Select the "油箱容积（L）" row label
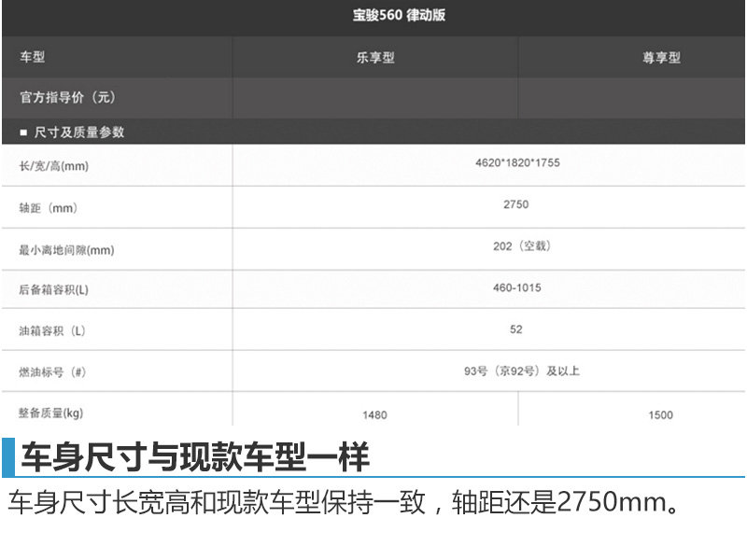Image resolution: width=747 pixels, height=560 pixels. [52, 330]
